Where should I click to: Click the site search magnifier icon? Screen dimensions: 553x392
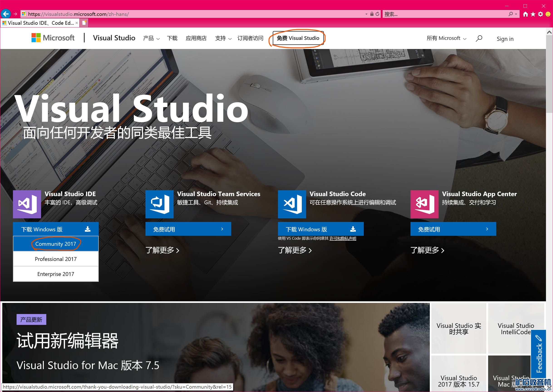point(479,38)
